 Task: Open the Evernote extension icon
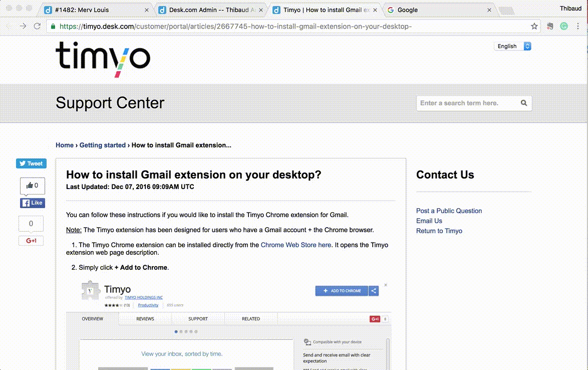click(x=550, y=26)
